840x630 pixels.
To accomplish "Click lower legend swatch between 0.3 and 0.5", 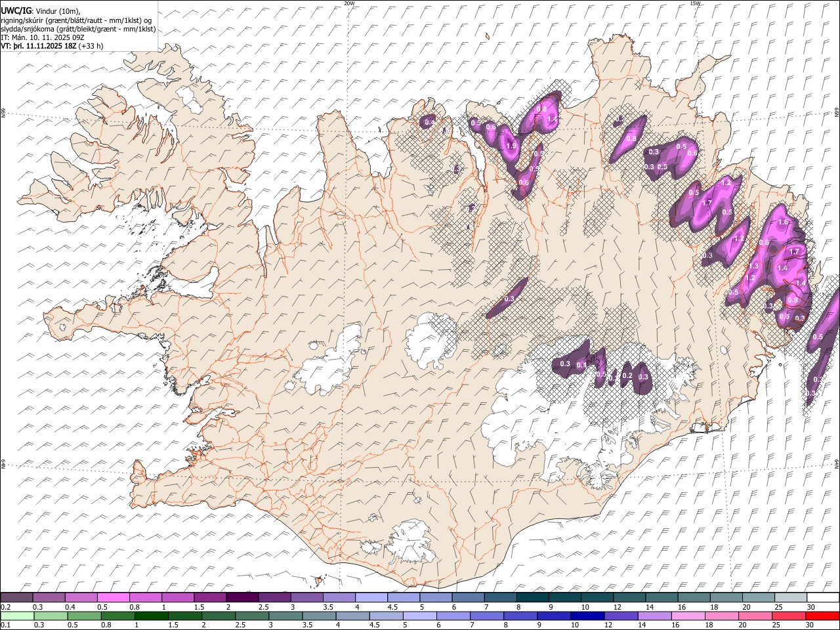I will [x=51, y=616].
